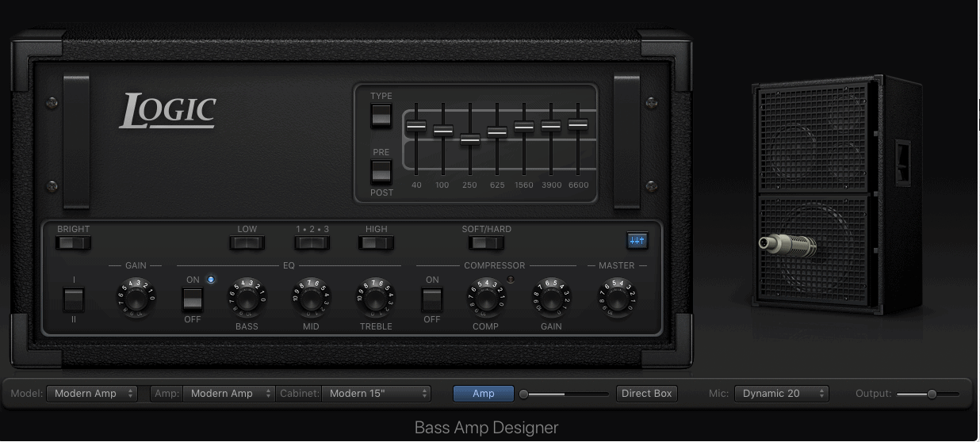Click the 250 Hz graphic EQ fader
The image size is (980, 442).
coord(470,139)
